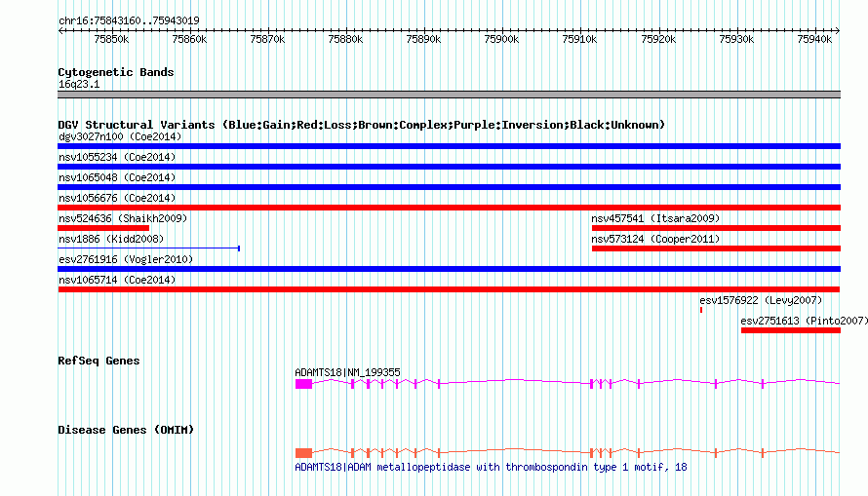Viewport: 868px width, 496px height.
Task: Click the 75900k ruler tick label
Action: [x=501, y=39]
